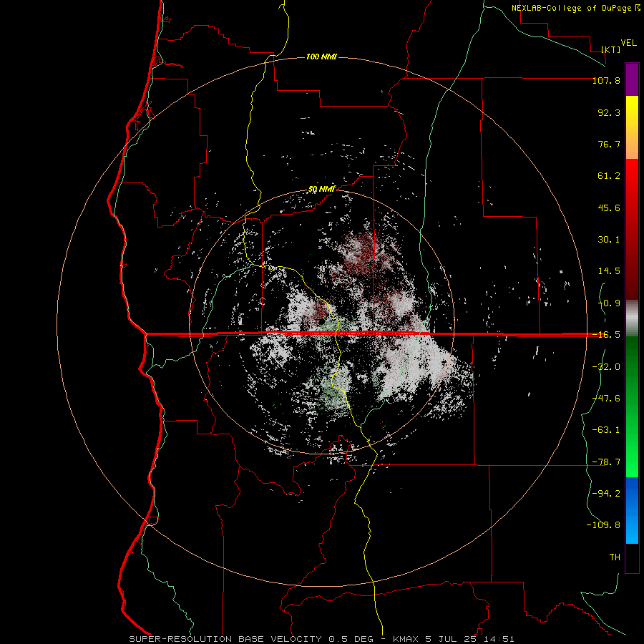Click the VEL legend heading
The width and height of the screenshot is (644, 644).
pos(628,43)
